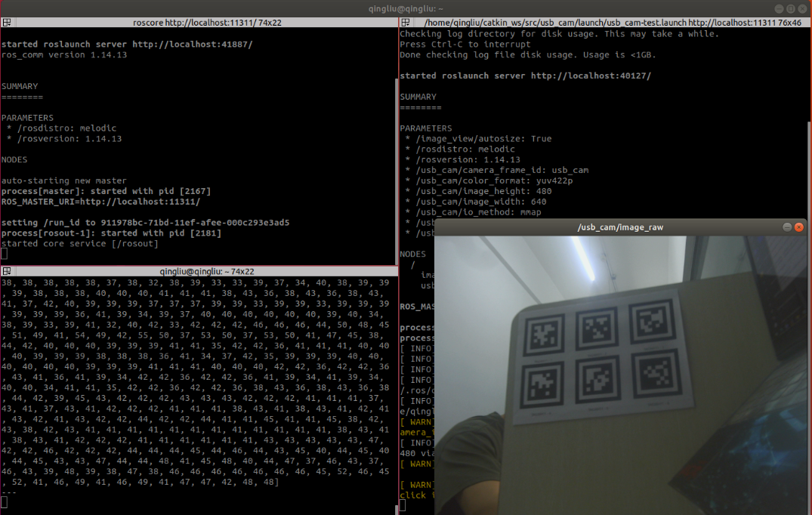Click '/rosdistro: melodic' in the roscore pane
Viewport: 812px width, 515px height.
(66, 128)
